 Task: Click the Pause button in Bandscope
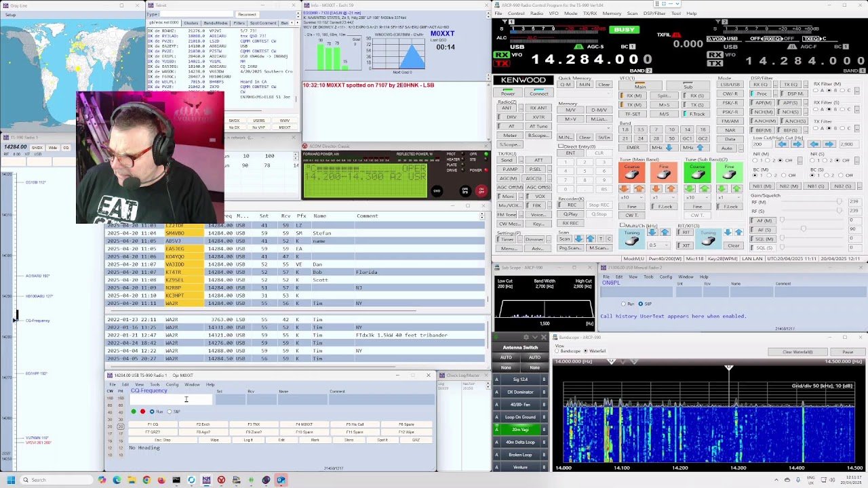pos(848,352)
